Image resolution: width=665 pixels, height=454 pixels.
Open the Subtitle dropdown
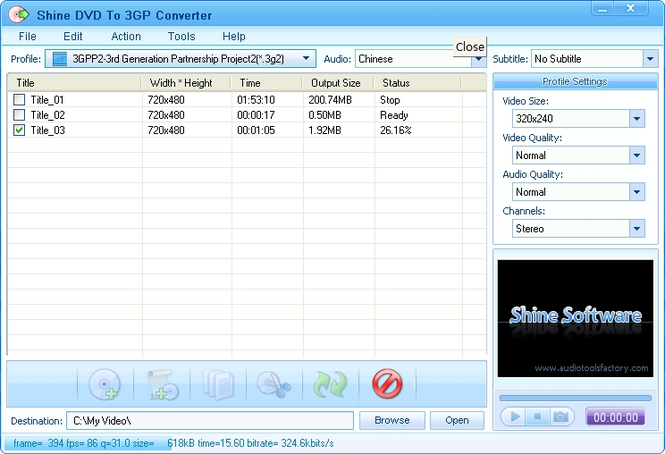tap(650, 59)
